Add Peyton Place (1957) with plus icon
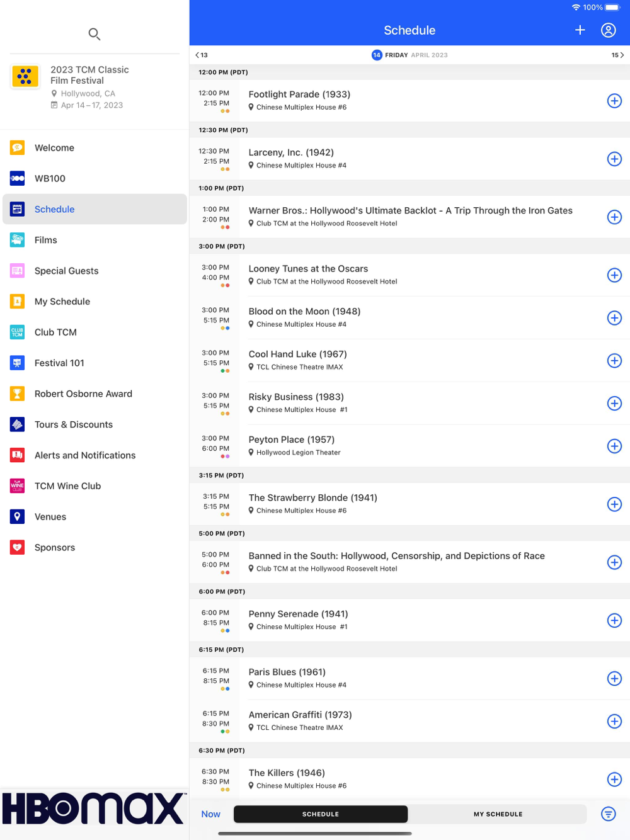Viewport: 630px width, 840px height. click(614, 446)
